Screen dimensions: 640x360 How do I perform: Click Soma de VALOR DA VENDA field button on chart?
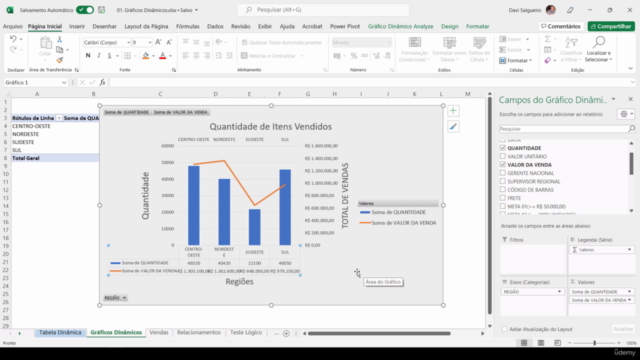click(x=180, y=112)
